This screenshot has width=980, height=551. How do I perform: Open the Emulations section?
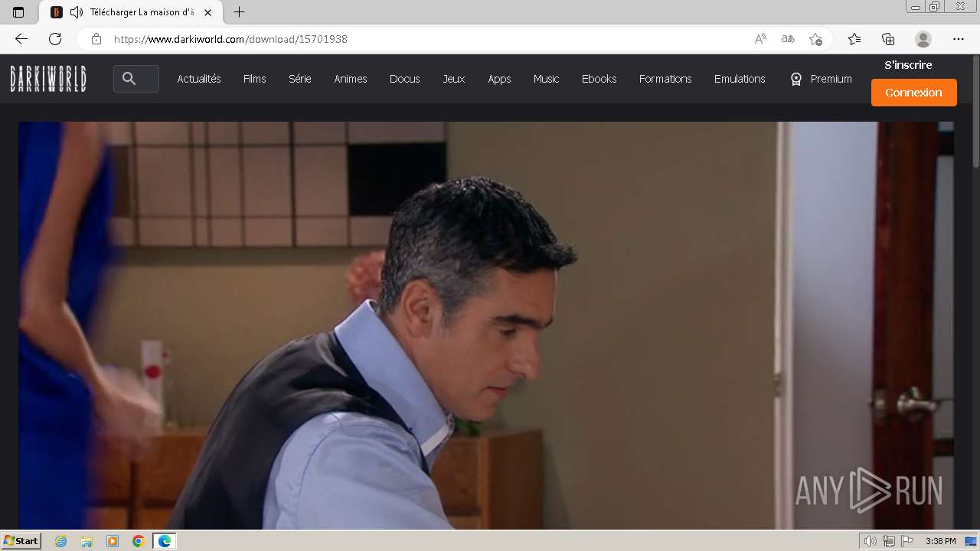click(x=740, y=79)
